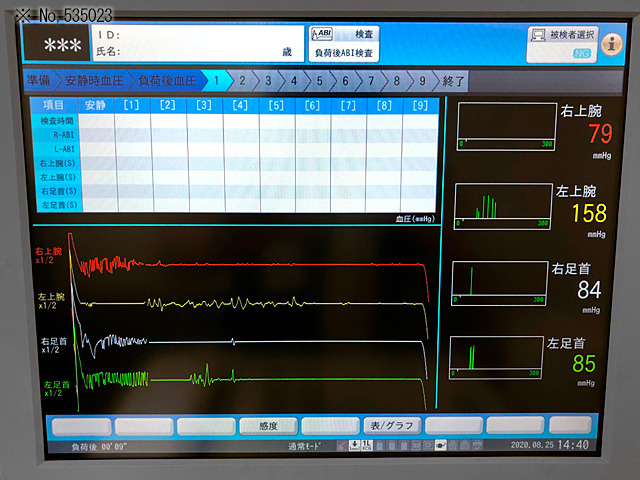Go to the 準備 step
The image size is (640, 480).
[38, 80]
